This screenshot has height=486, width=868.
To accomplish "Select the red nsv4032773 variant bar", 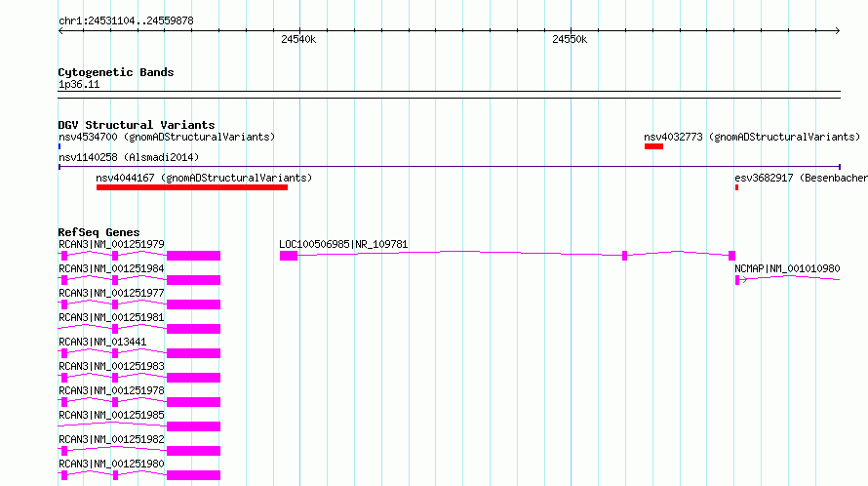I will click(653, 146).
